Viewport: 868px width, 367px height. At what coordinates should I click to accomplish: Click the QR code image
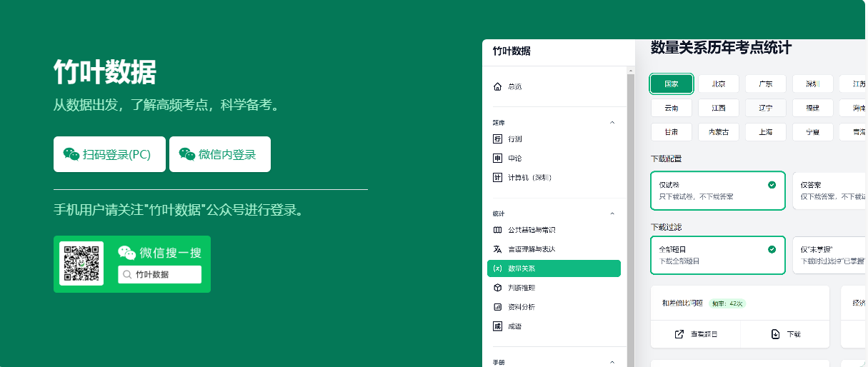[81, 263]
